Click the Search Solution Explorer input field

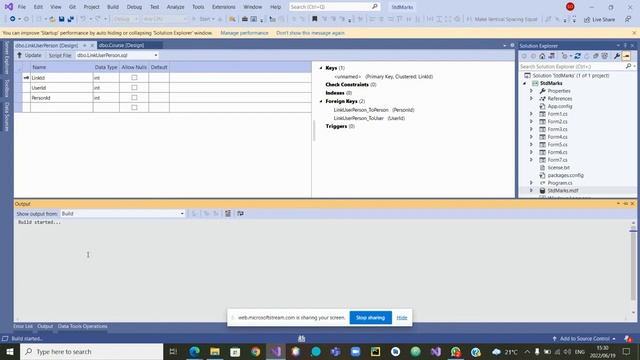(572, 66)
